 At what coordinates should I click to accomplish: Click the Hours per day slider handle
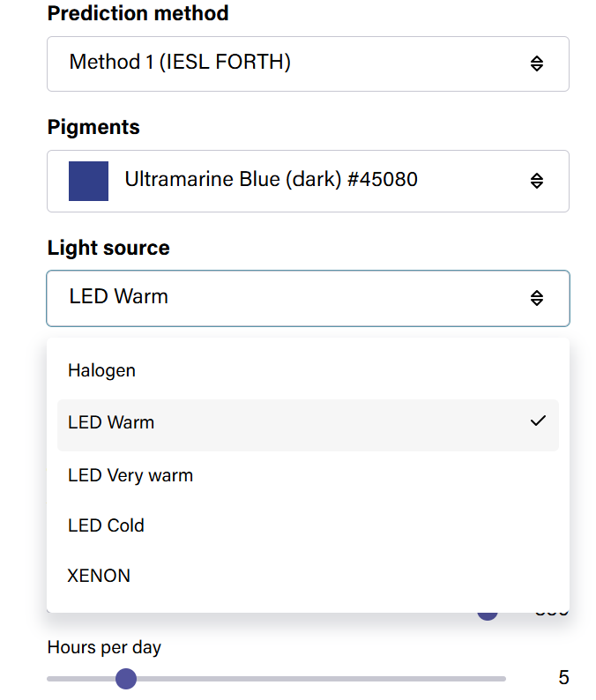pyautogui.click(x=126, y=679)
